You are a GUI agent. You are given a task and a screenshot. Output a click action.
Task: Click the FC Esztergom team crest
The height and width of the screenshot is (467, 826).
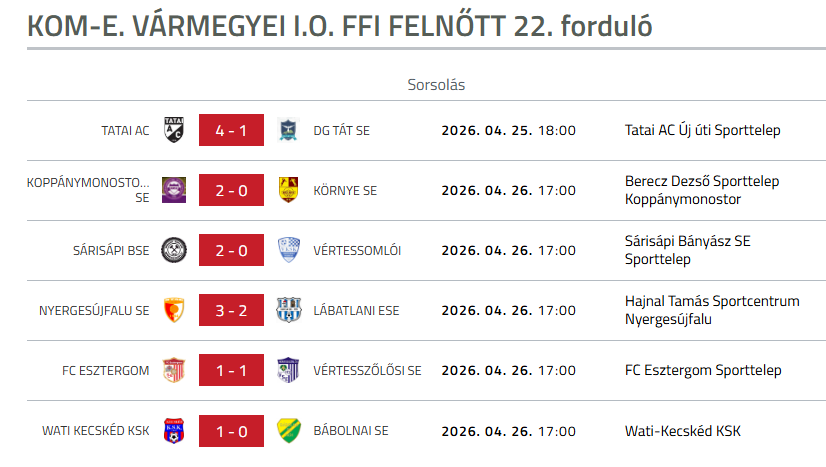click(x=174, y=370)
